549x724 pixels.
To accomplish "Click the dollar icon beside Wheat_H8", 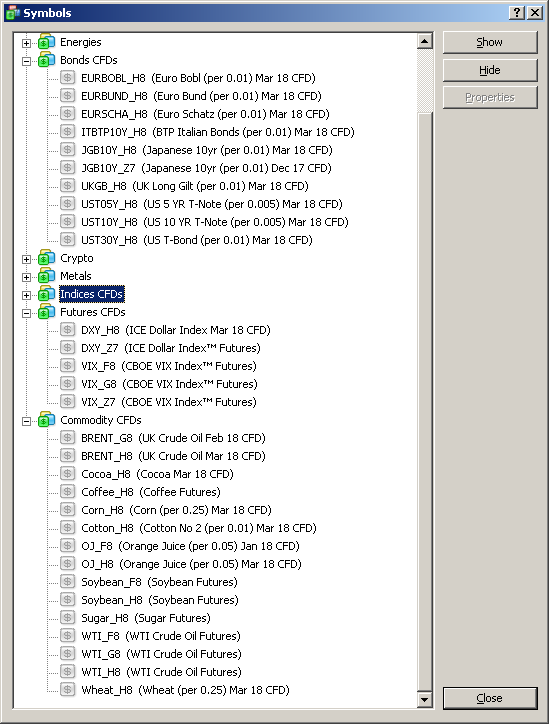I will point(67,690).
